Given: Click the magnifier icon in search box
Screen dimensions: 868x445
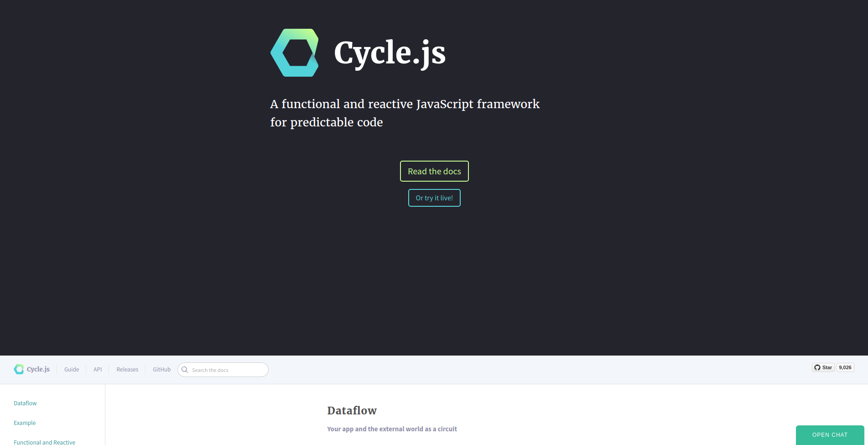Looking at the screenshot, I should click(185, 370).
